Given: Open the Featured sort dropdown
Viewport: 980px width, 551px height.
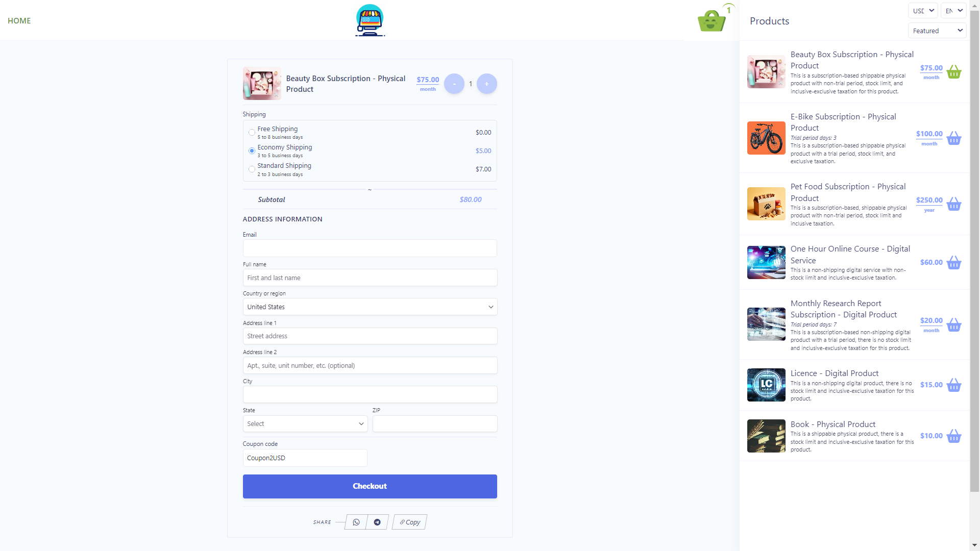Looking at the screenshot, I should tap(937, 31).
